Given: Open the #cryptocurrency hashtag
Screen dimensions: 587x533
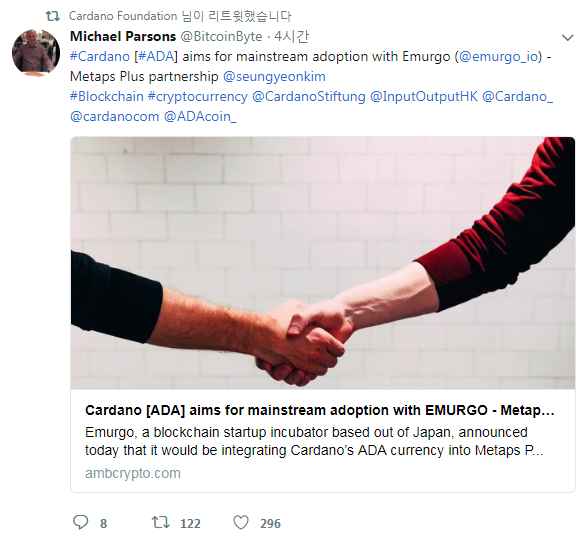Looking at the screenshot, I should pyautogui.click(x=198, y=97).
